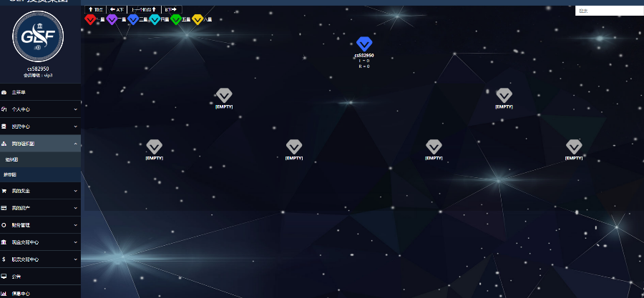Click the cyan diamond legend icon
The height and width of the screenshot is (298, 644).
(x=155, y=19)
